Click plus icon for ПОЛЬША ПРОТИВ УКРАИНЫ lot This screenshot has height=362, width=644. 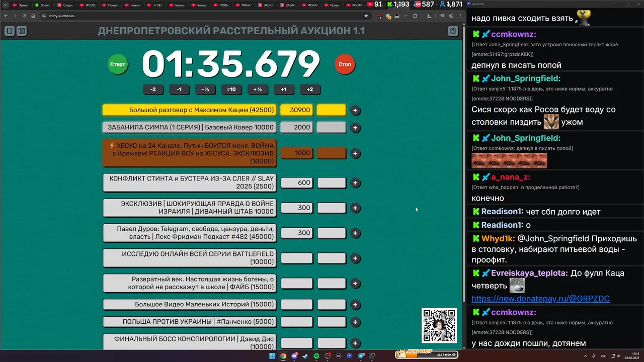(355, 322)
